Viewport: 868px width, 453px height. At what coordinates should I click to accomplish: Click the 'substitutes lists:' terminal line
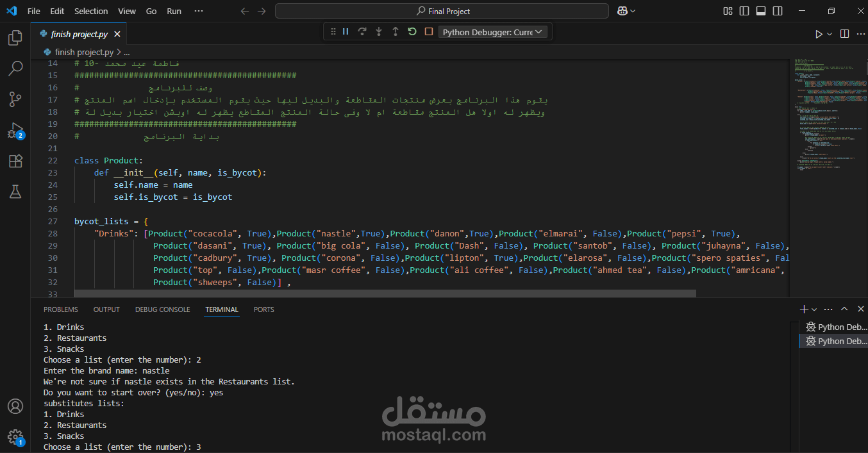point(84,403)
